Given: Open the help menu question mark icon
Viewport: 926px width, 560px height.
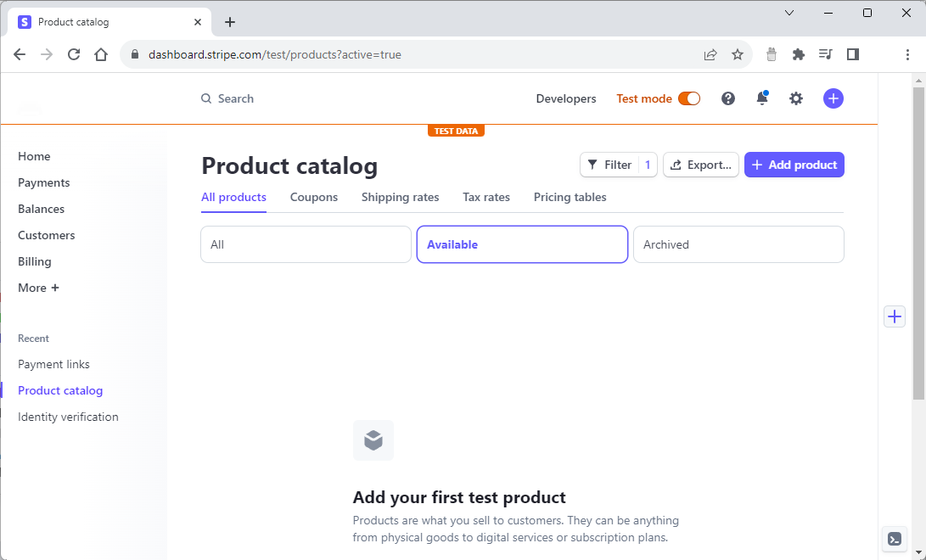Looking at the screenshot, I should pyautogui.click(x=728, y=98).
